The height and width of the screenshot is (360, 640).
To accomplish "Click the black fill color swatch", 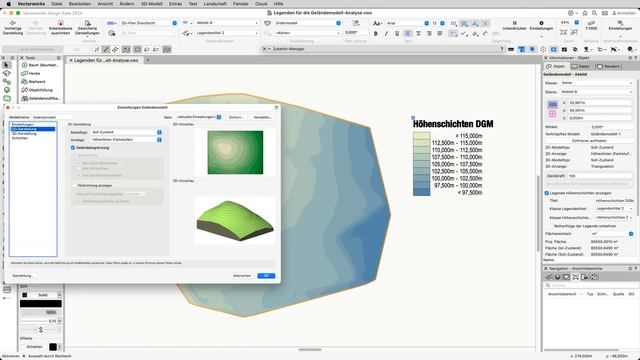I will pyautogui.click(x=41, y=304).
